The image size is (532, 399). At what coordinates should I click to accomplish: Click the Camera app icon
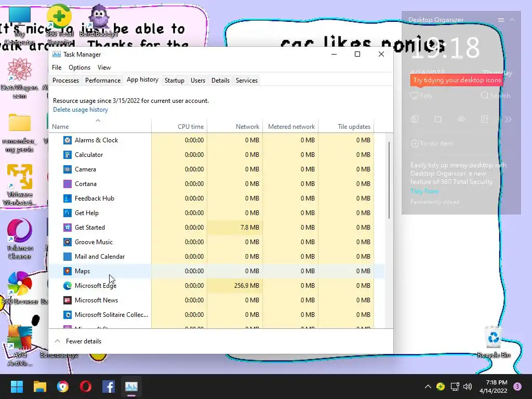pyautogui.click(x=68, y=169)
